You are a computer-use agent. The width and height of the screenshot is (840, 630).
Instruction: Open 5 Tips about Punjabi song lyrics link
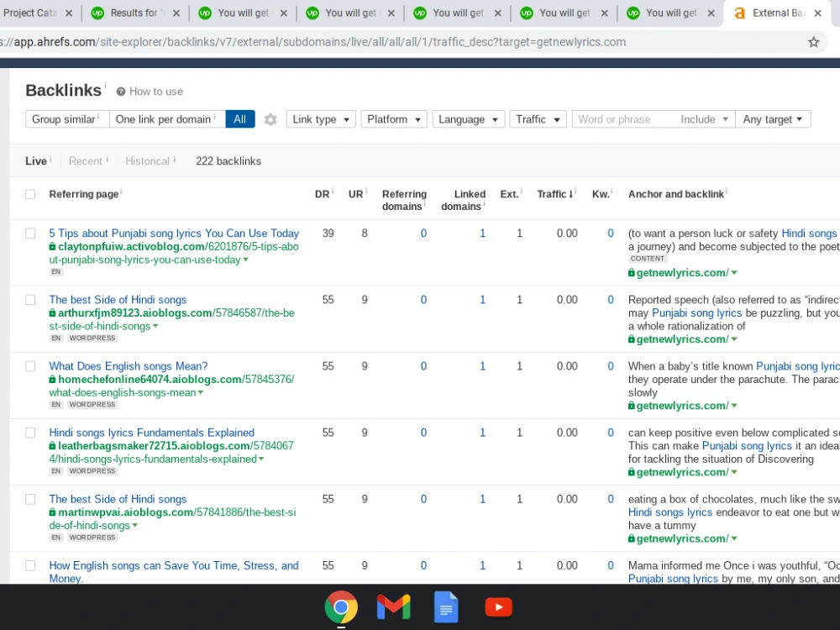coord(174,233)
